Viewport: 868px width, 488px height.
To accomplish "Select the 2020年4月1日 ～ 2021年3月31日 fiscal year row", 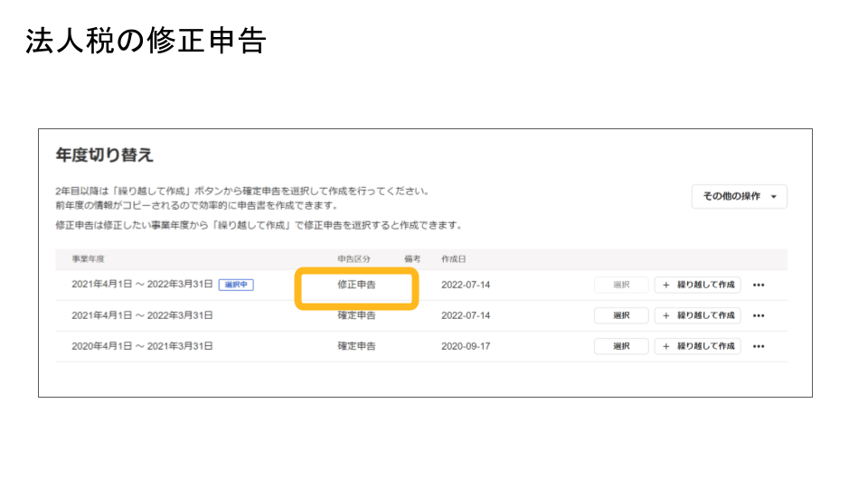I will point(142,346).
